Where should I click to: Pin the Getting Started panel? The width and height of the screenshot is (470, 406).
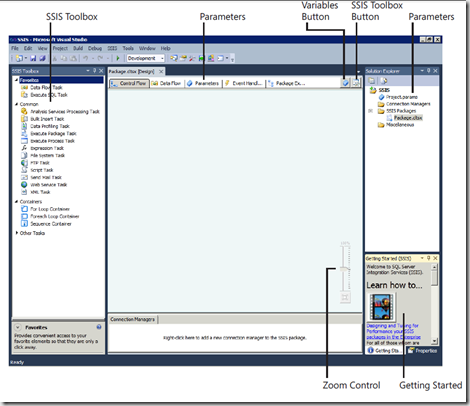429,258
